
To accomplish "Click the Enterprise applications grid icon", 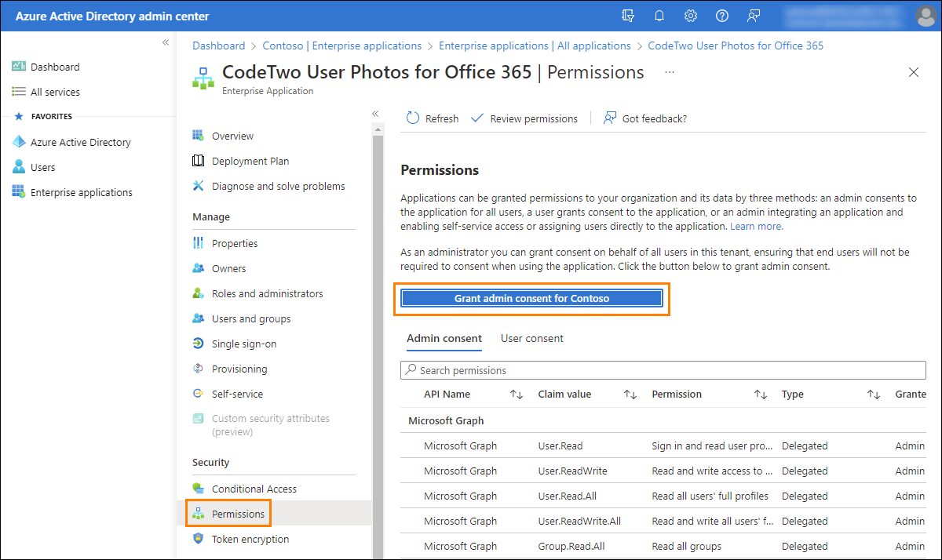I will click(x=19, y=192).
